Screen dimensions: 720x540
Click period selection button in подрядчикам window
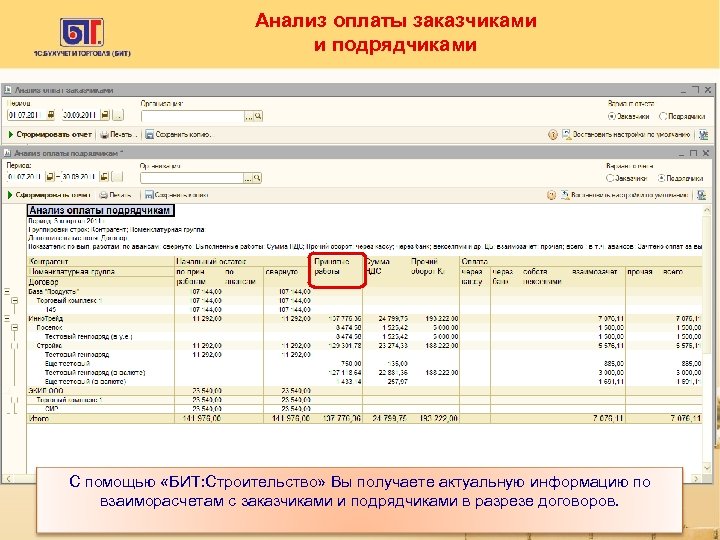118,177
